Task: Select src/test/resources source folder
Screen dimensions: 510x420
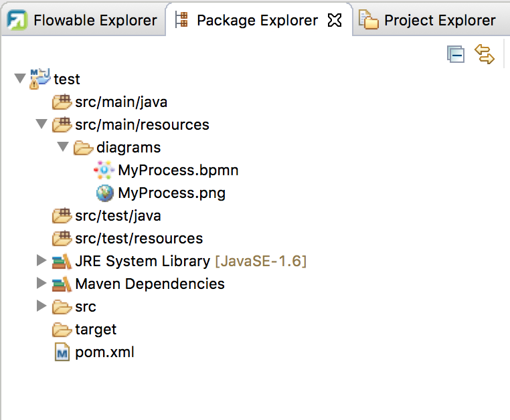Action: pyautogui.click(x=139, y=238)
